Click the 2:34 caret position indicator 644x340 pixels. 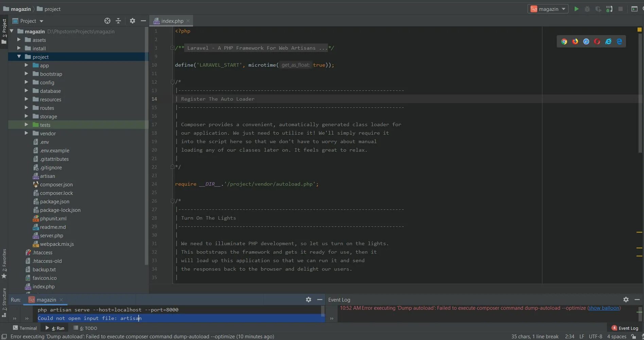[570, 337]
